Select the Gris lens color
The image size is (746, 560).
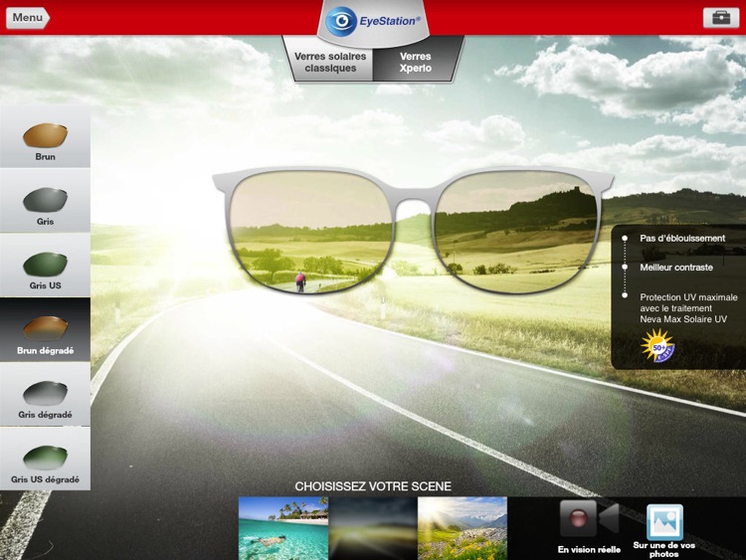[x=45, y=201]
